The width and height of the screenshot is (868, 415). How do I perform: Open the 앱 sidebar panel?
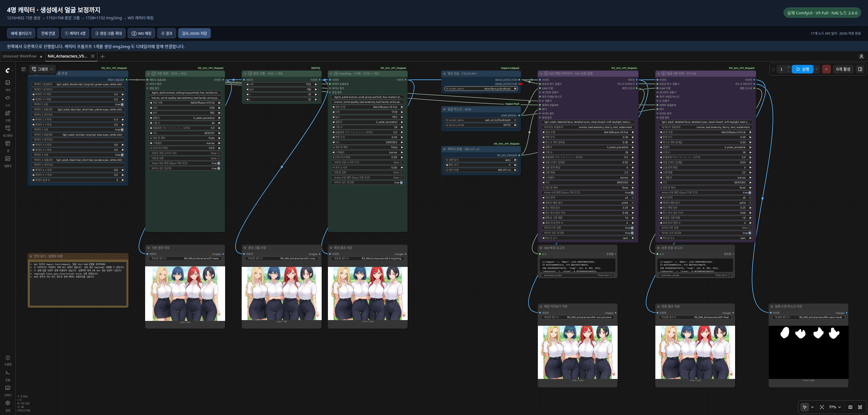pos(8,146)
